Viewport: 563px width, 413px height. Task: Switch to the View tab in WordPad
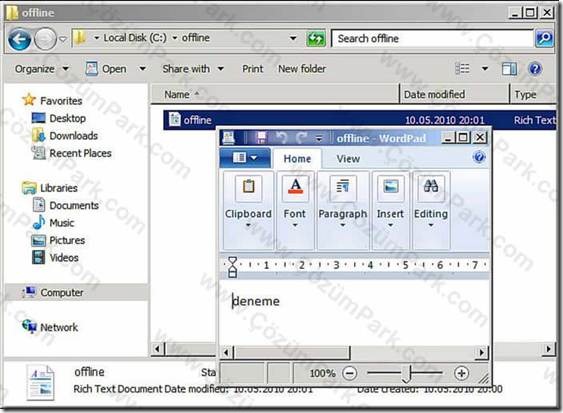(x=348, y=159)
